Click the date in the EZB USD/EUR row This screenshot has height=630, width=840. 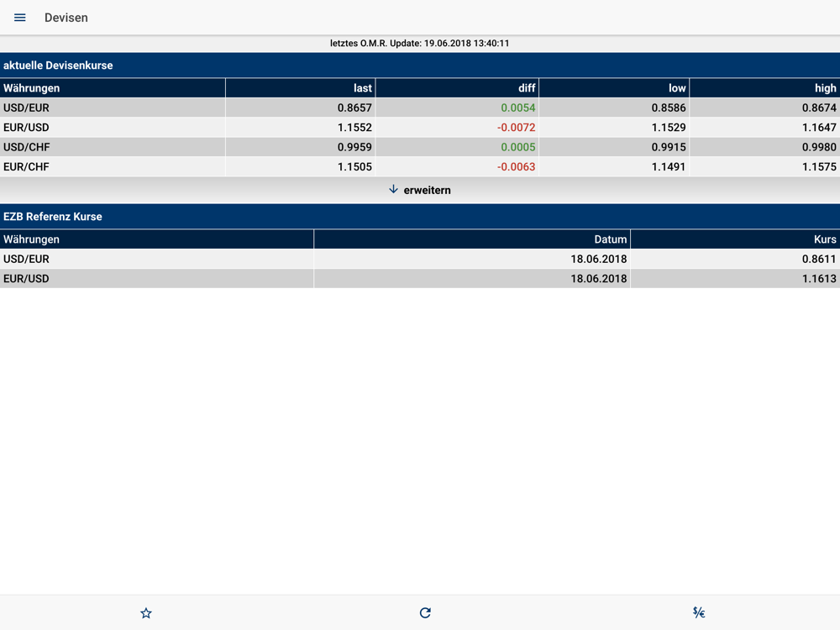point(598,259)
